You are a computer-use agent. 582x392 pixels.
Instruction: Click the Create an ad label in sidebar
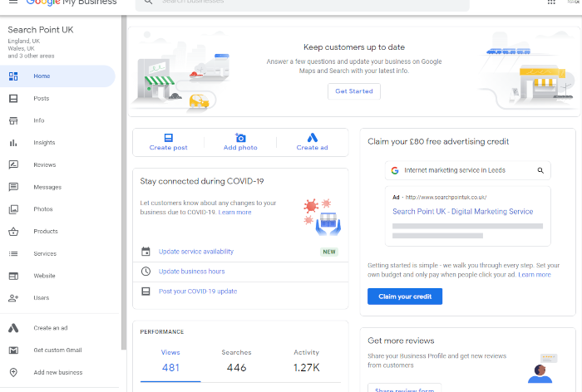pos(51,328)
